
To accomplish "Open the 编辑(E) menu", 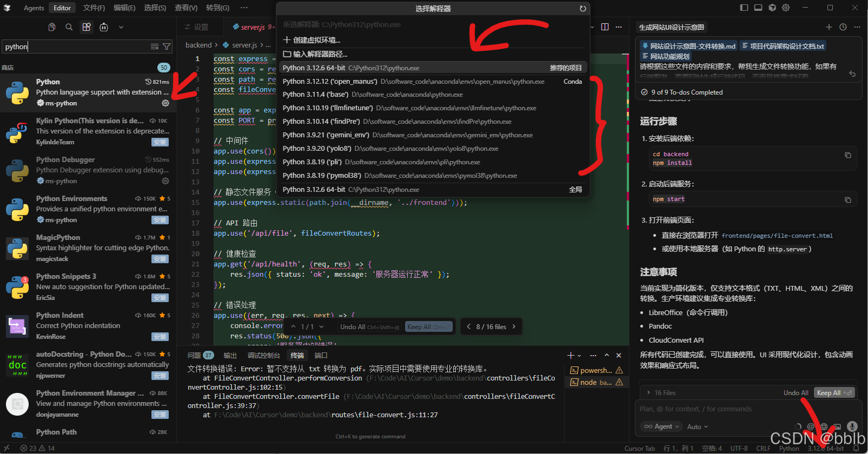I will point(124,8).
